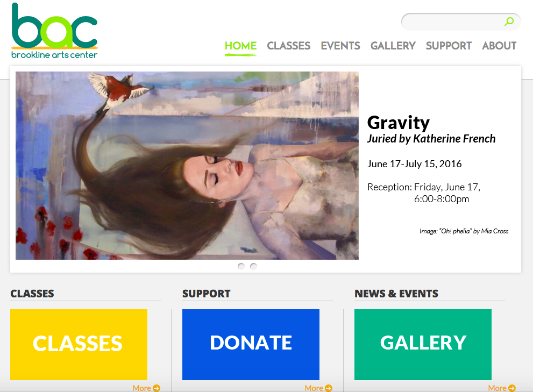Select the second slideshow dot
The image size is (533, 392).
[x=253, y=266]
